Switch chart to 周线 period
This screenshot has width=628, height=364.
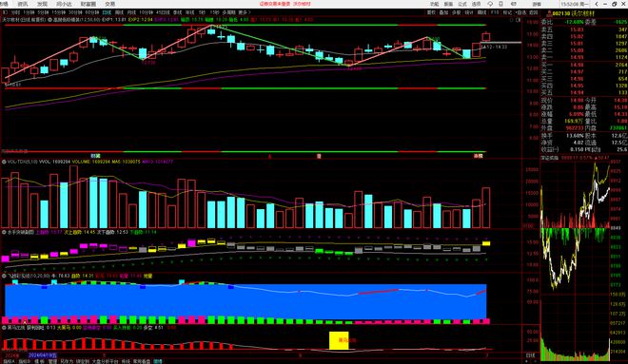[119, 12]
